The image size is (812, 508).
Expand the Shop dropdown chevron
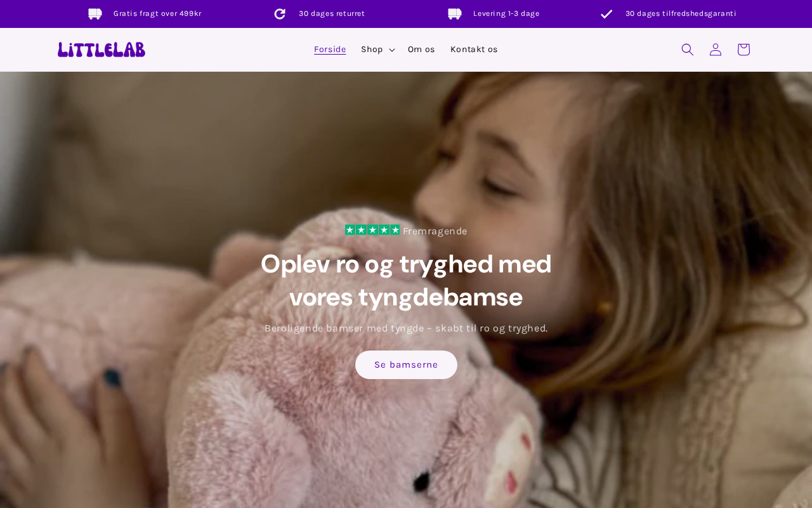[x=392, y=50]
